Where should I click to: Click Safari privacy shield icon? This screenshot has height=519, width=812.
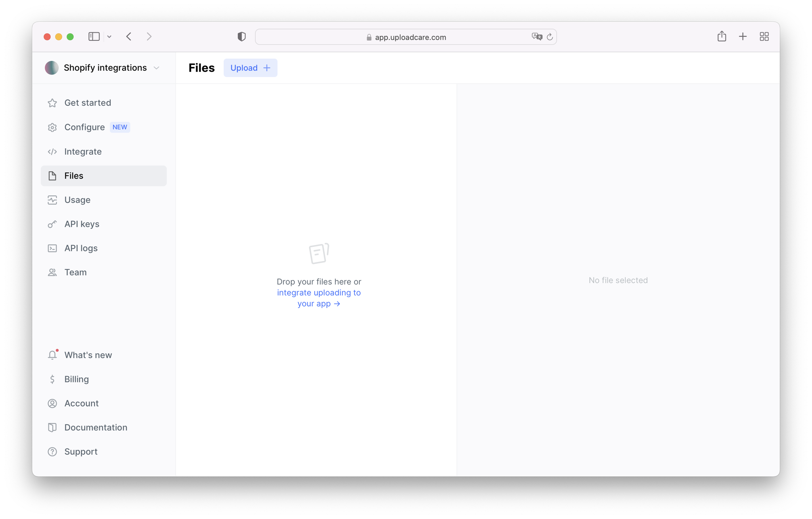pyautogui.click(x=241, y=37)
